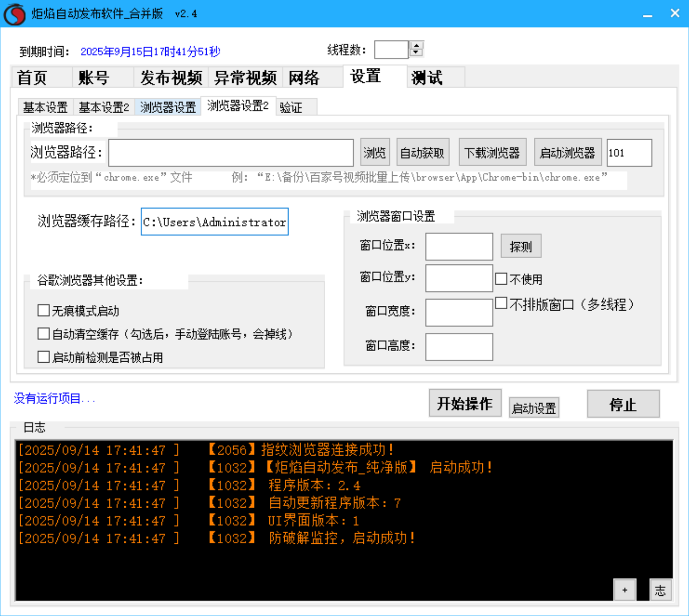
Task: Open the 验证 sub-tab
Action: [291, 107]
